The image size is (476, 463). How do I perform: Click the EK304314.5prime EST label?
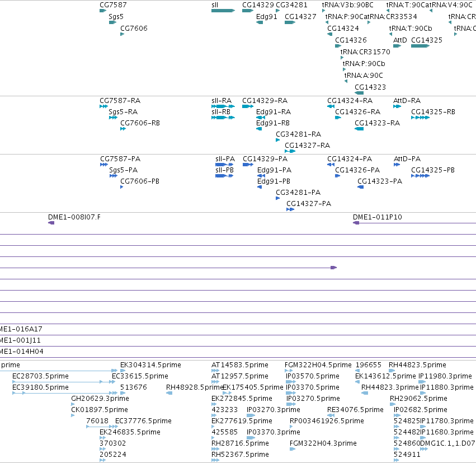click(150, 365)
